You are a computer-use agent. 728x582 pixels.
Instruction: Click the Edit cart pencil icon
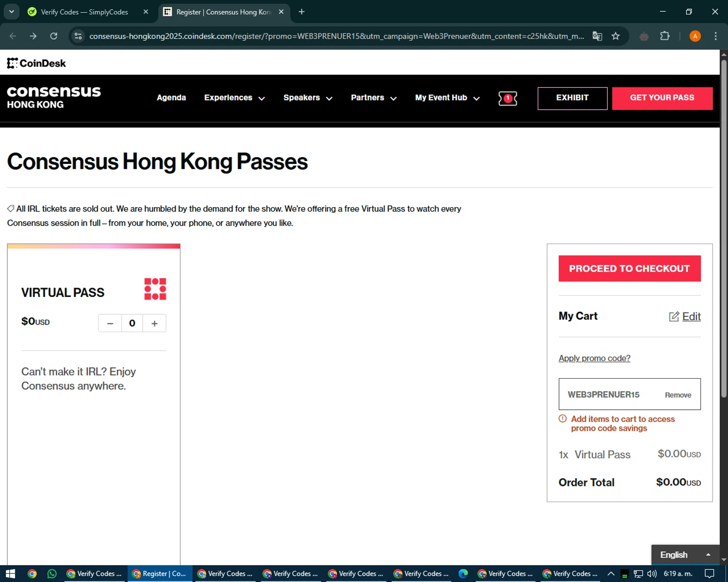[x=674, y=317]
